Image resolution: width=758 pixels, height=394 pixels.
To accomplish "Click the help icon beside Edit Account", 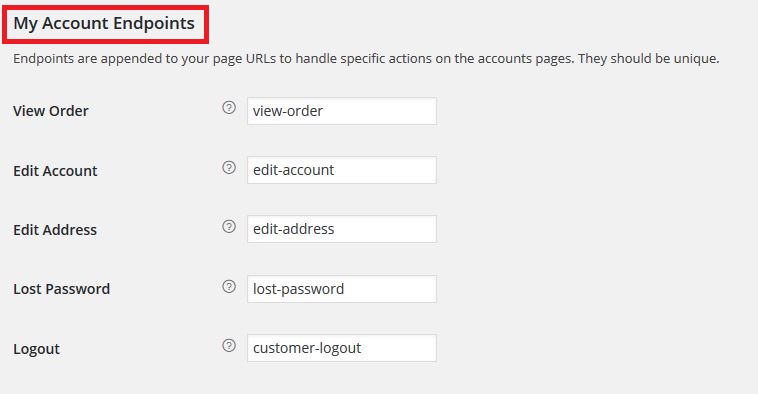I will coord(229,167).
